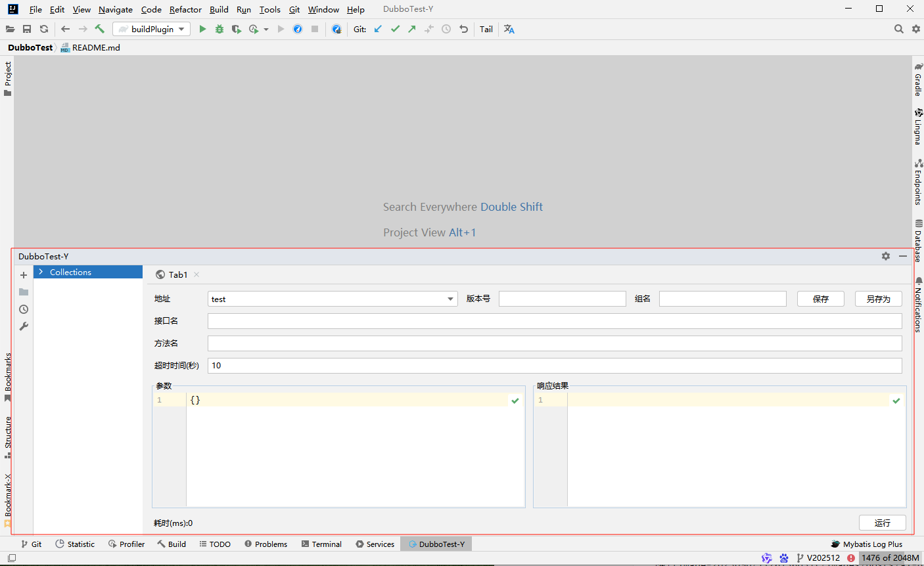Open the Search Everywhere magnifier icon
Screen dimensions: 924x566
click(x=898, y=29)
